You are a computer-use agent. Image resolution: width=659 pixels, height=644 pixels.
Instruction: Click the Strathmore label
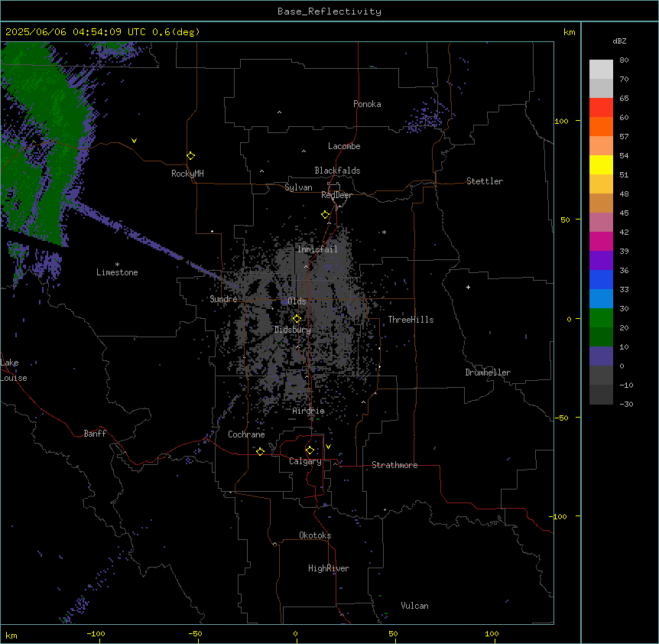point(394,465)
